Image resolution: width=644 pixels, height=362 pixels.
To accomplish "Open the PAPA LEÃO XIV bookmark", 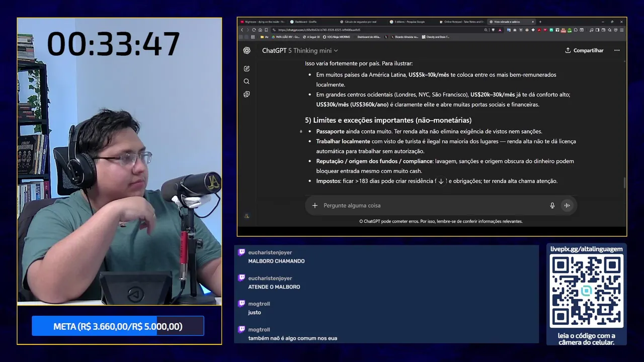I will (x=286, y=37).
